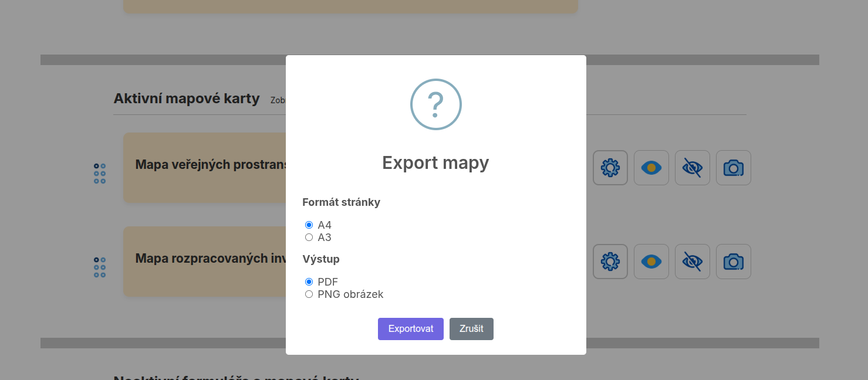Click the Mapa veřejných prostranství card

[205, 168]
